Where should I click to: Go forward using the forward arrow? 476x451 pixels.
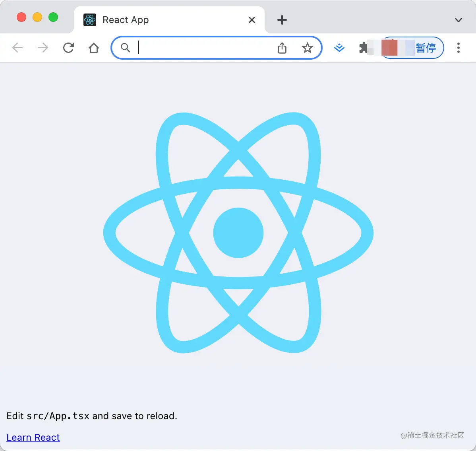[x=43, y=48]
